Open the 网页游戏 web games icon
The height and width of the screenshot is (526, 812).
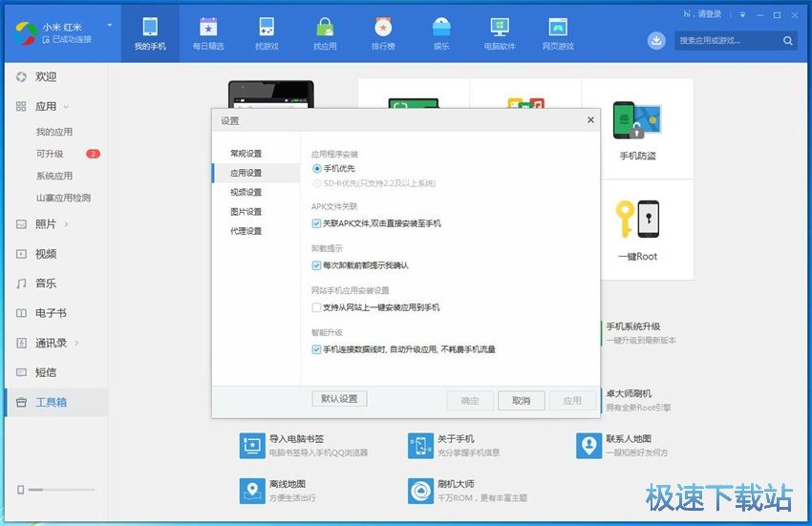point(558,27)
